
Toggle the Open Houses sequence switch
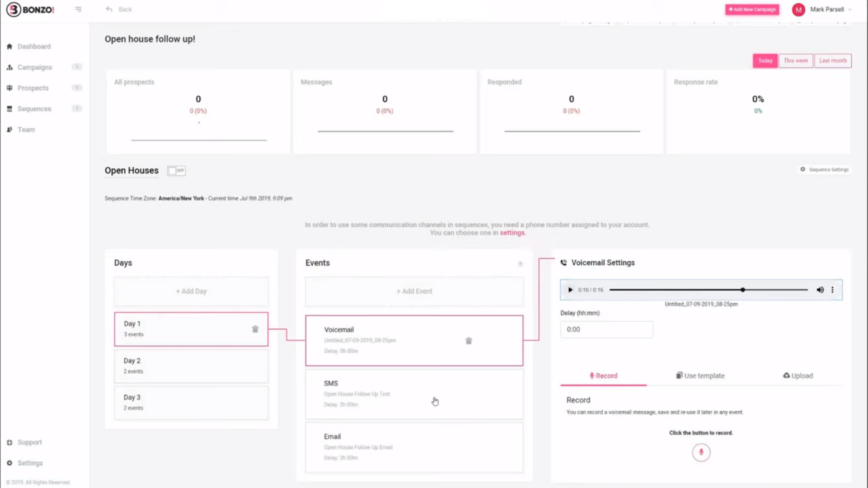click(176, 171)
